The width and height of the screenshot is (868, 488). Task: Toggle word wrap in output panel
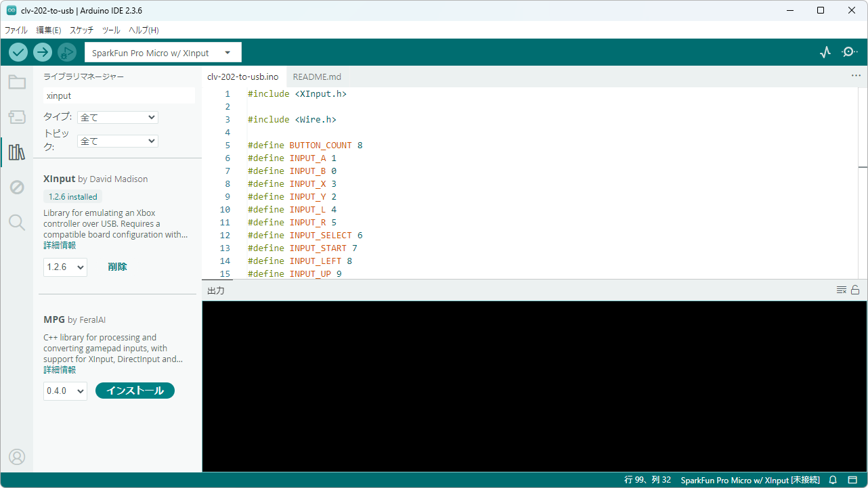(x=841, y=290)
